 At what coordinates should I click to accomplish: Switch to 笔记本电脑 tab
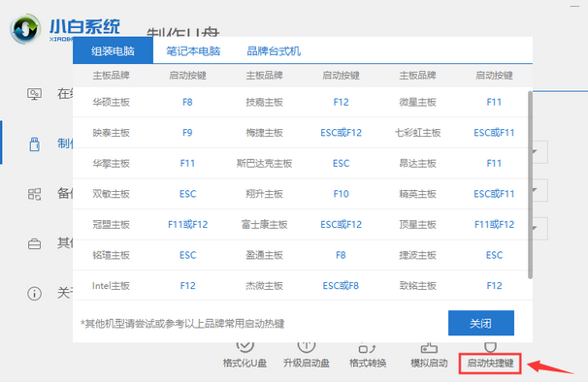(x=193, y=51)
